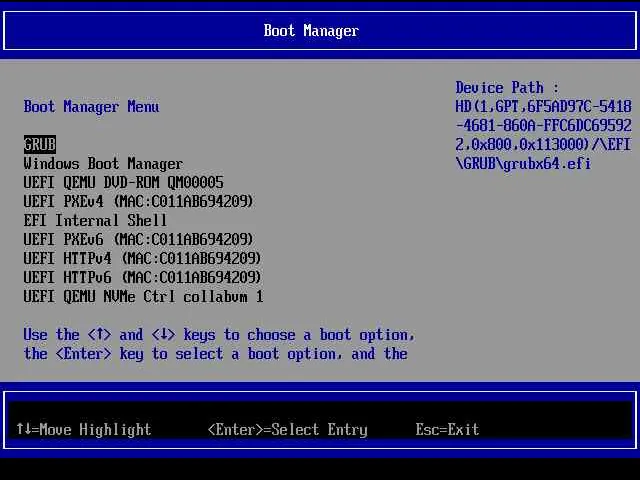Select the GRUB boot entry
This screenshot has height=480, width=640.
coord(40,144)
